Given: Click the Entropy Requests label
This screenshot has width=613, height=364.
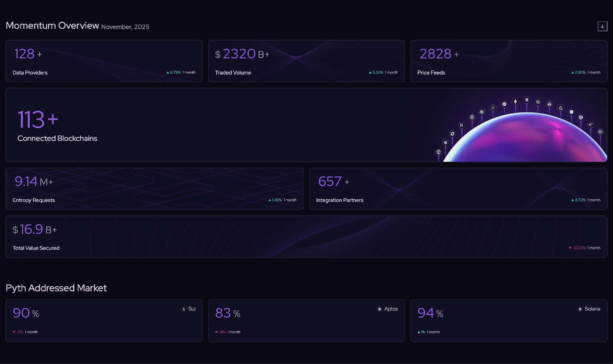Looking at the screenshot, I should click(x=34, y=200).
